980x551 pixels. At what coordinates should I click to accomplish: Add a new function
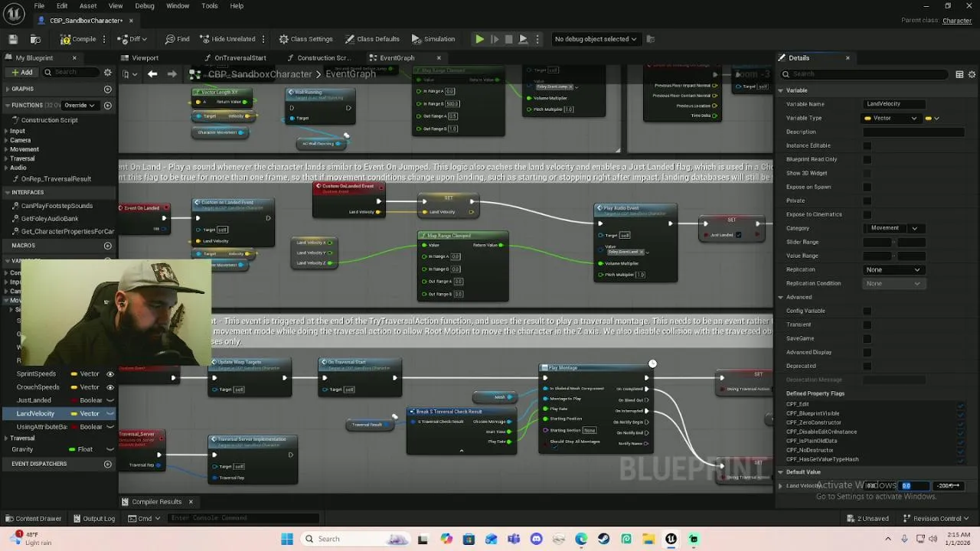(x=107, y=105)
